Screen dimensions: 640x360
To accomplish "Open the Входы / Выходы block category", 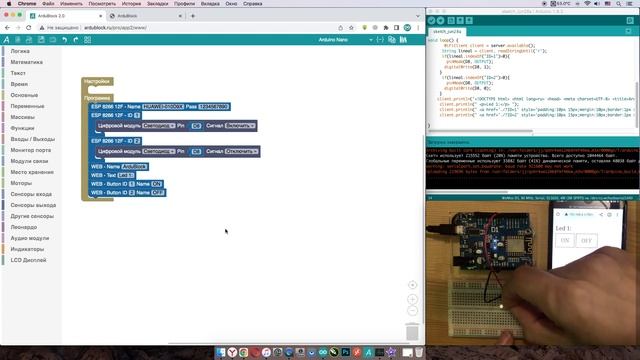I will (33, 139).
